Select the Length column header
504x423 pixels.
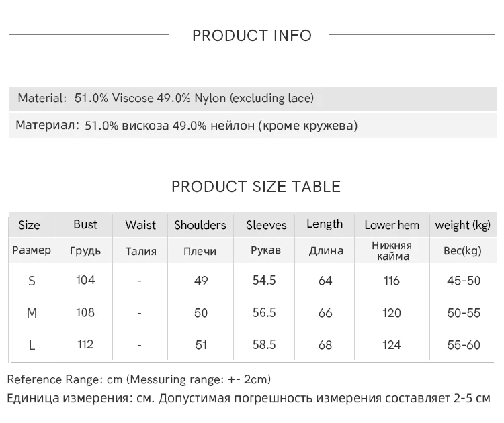click(x=325, y=224)
